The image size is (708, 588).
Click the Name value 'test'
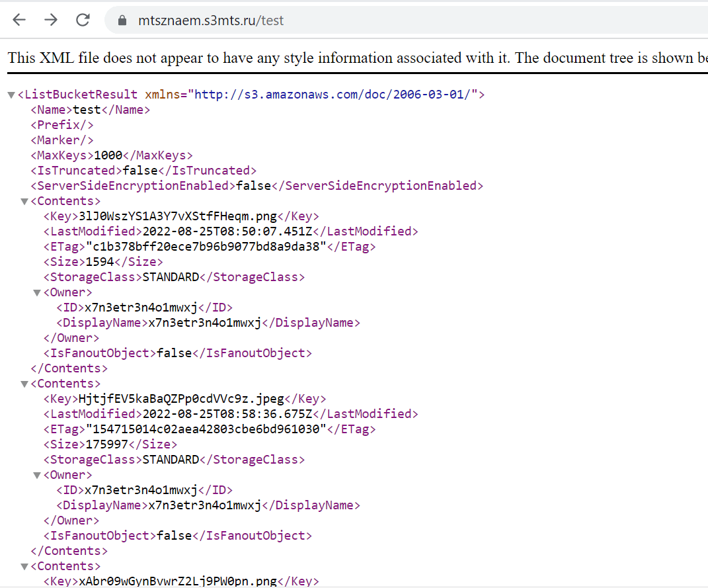pyautogui.click(x=87, y=110)
